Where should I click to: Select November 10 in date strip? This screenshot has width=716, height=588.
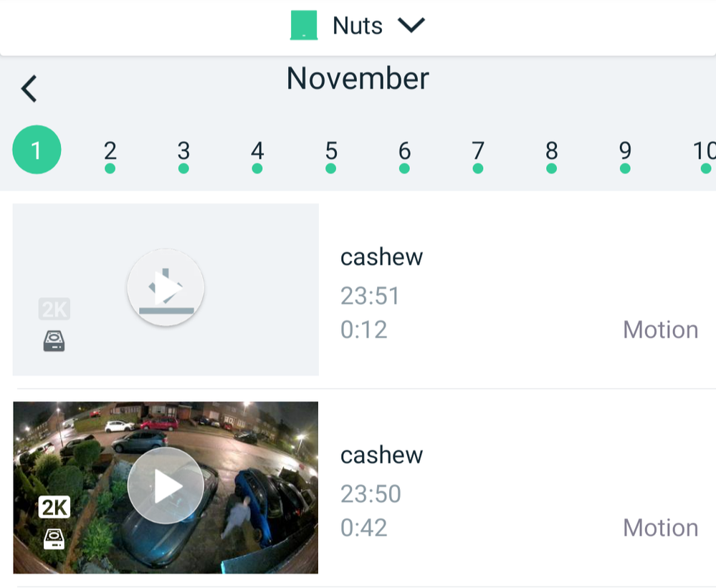(x=704, y=155)
